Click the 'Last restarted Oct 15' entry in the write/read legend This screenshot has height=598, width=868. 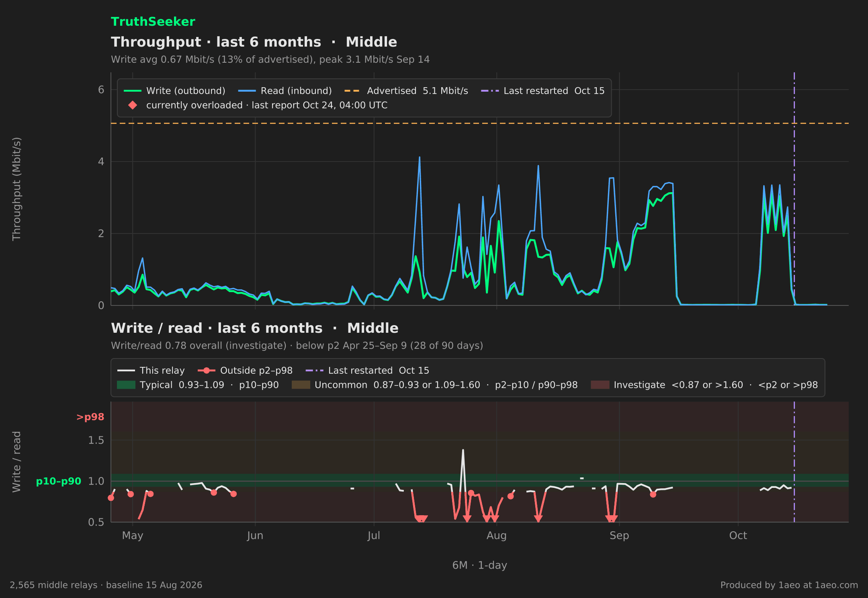point(368,371)
